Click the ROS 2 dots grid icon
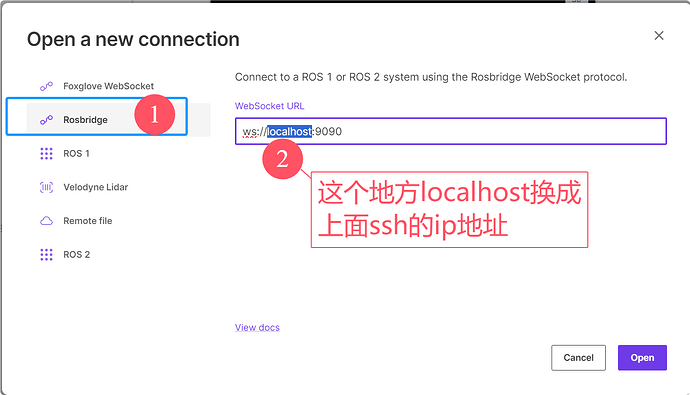The image size is (690, 395). [x=46, y=255]
